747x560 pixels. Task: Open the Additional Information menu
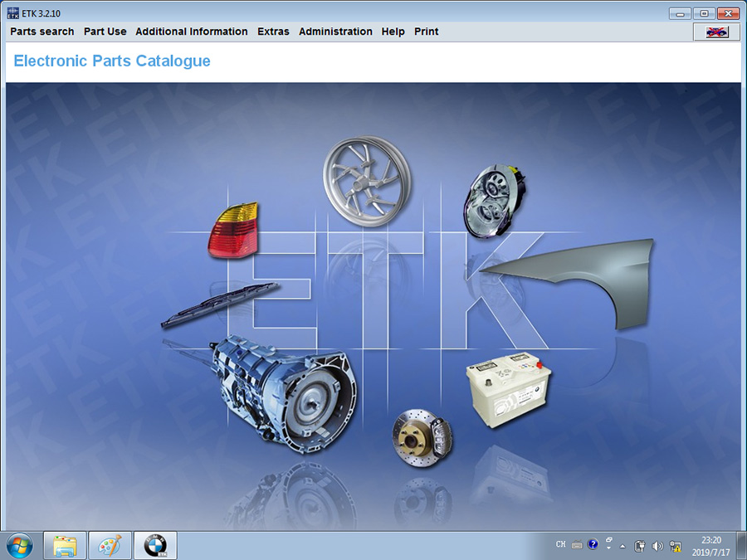(x=192, y=32)
